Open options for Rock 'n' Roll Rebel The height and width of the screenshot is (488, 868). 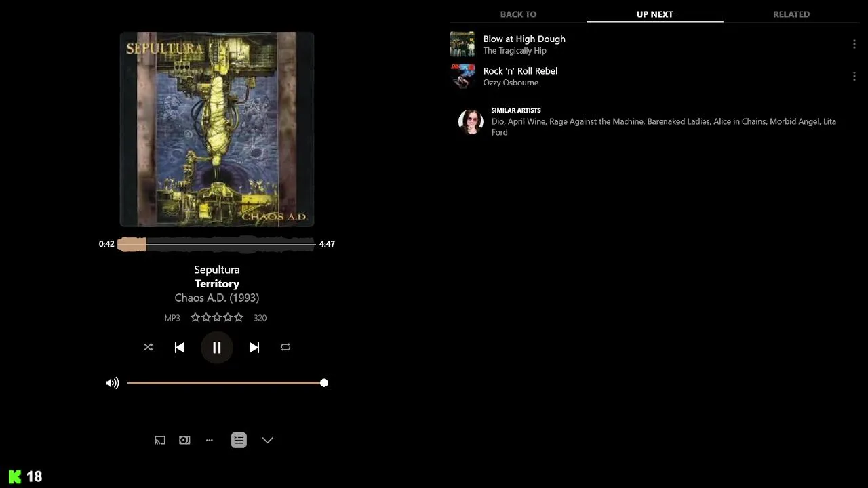(x=854, y=76)
